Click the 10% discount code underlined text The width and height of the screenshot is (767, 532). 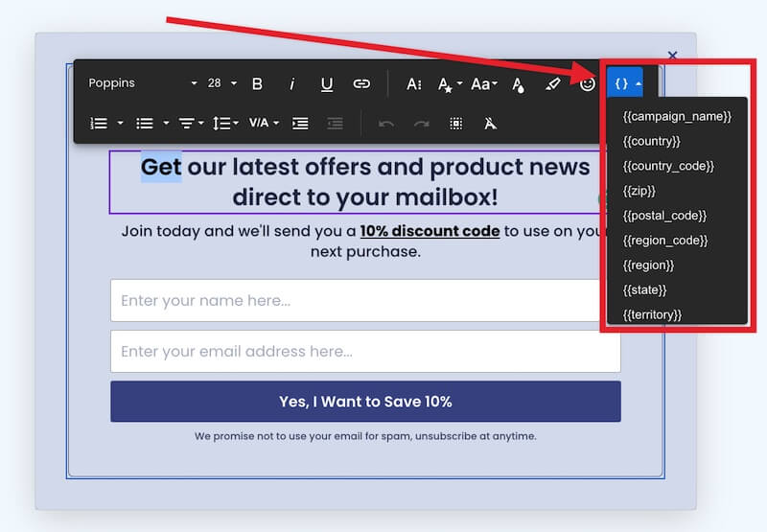click(430, 231)
